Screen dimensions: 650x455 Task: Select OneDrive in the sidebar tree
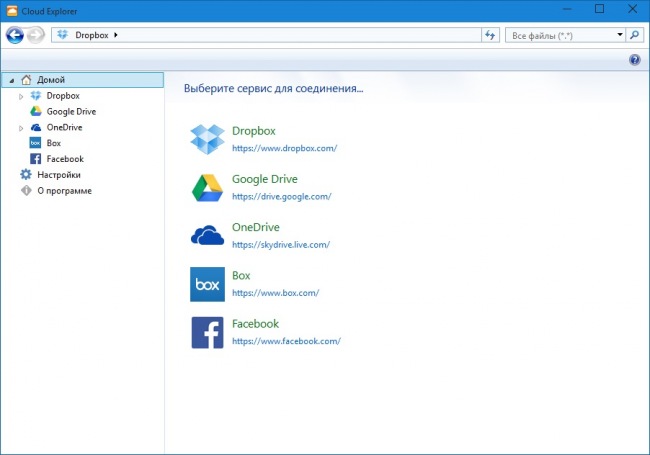pyautogui.click(x=64, y=127)
